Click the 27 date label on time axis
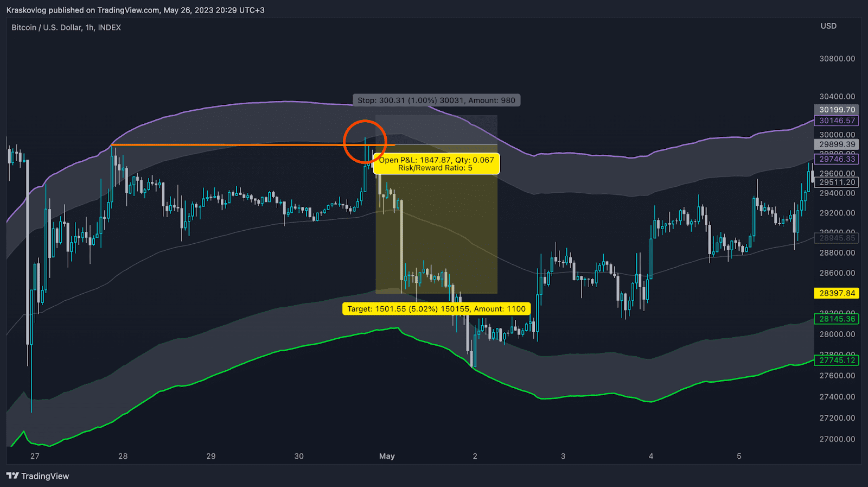Viewport: 868px width, 487px height. pos(35,456)
